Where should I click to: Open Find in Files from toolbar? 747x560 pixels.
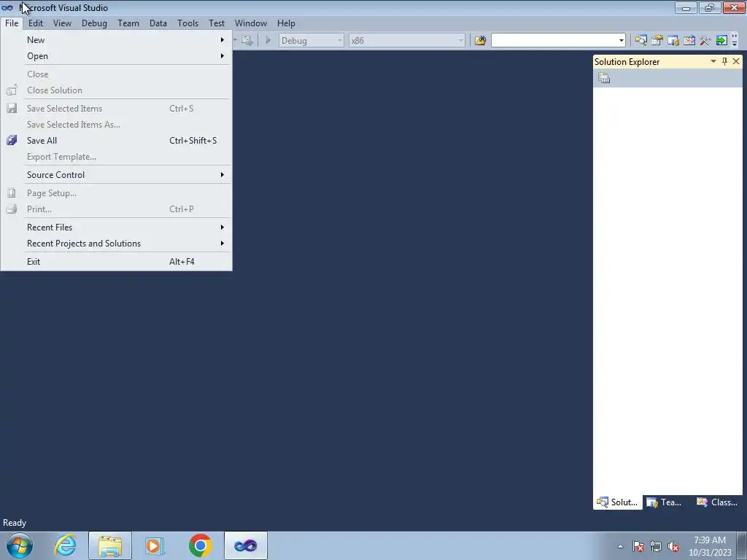click(480, 41)
